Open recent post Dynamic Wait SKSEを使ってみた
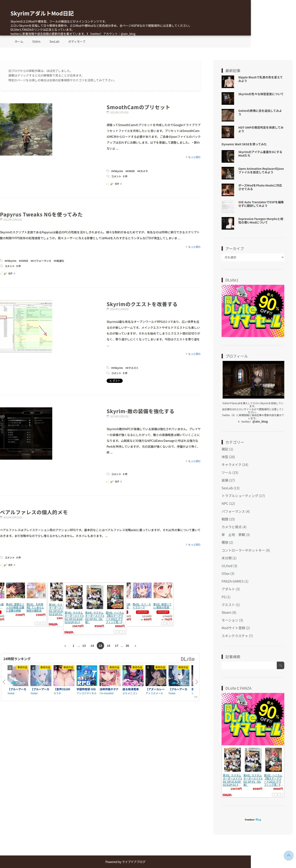 pos(244,144)
